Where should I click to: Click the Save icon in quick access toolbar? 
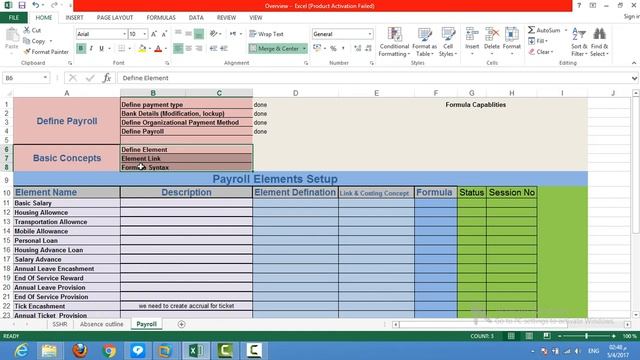point(22,5)
